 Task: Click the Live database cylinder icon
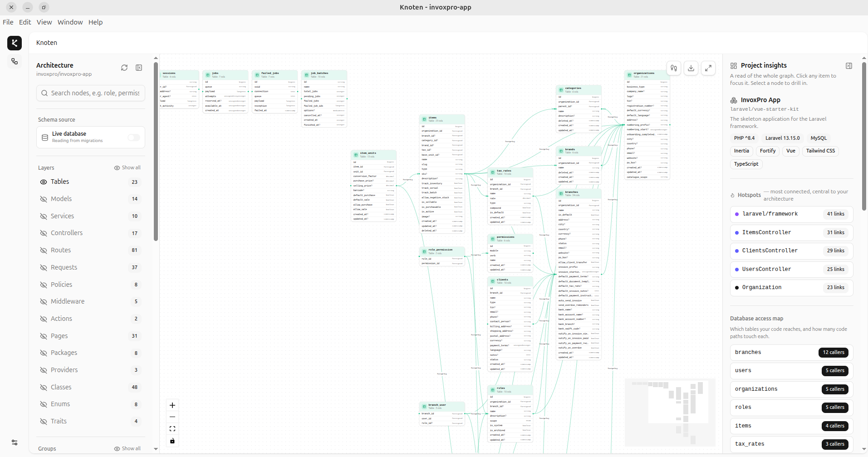click(x=45, y=138)
